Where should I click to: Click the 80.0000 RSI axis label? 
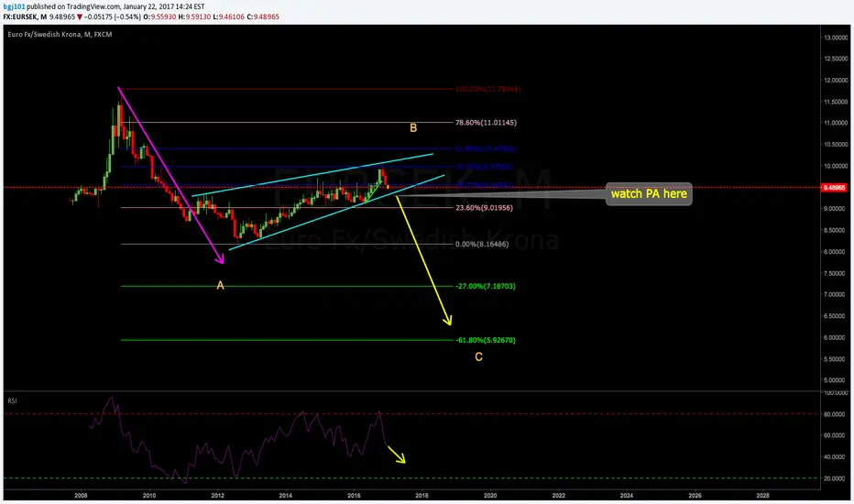[x=836, y=414]
